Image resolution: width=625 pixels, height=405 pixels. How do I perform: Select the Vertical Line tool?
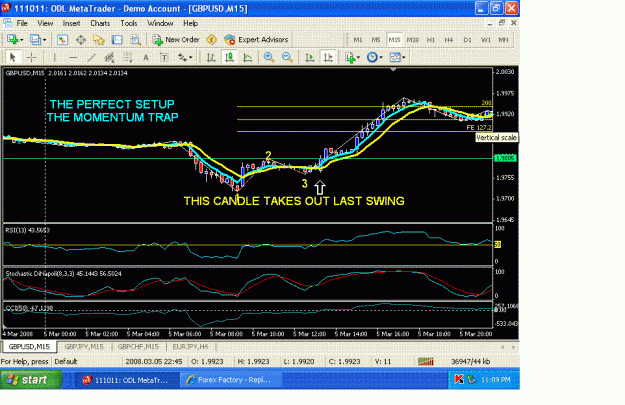pyautogui.click(x=54, y=57)
